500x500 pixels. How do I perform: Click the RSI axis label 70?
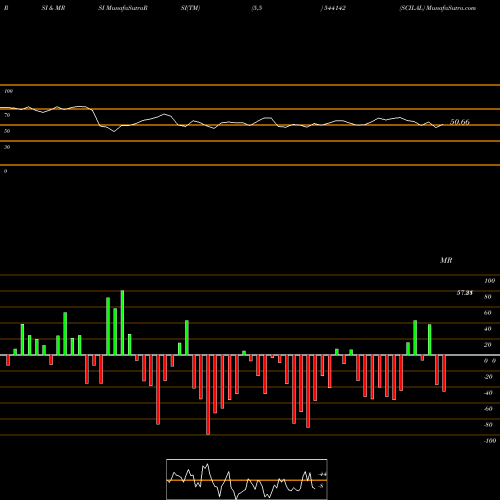[x=7, y=115]
